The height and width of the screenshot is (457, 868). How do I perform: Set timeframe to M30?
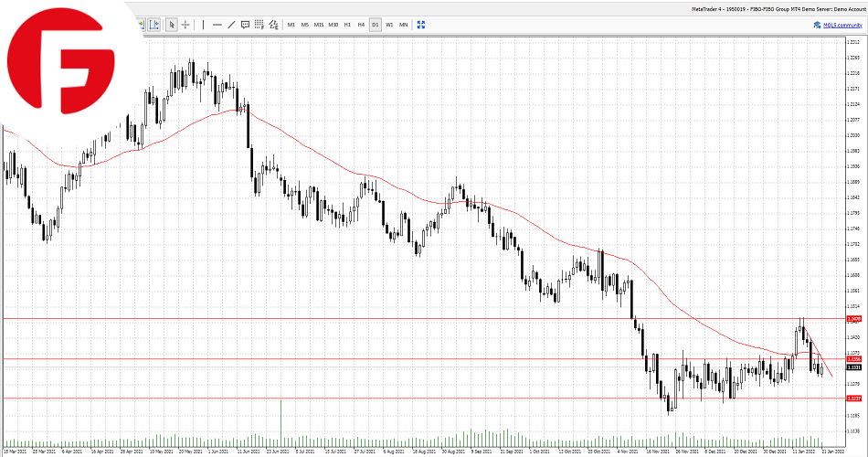coord(333,25)
